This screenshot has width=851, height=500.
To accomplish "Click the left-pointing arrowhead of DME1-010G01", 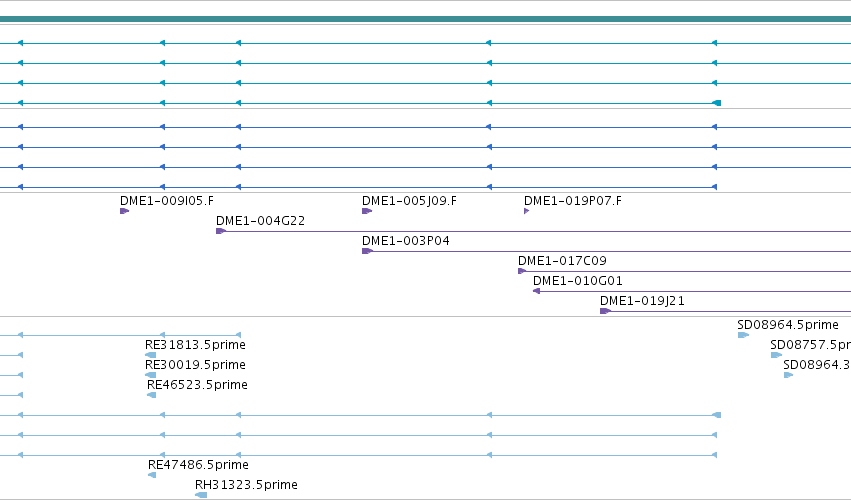I will 537,291.
